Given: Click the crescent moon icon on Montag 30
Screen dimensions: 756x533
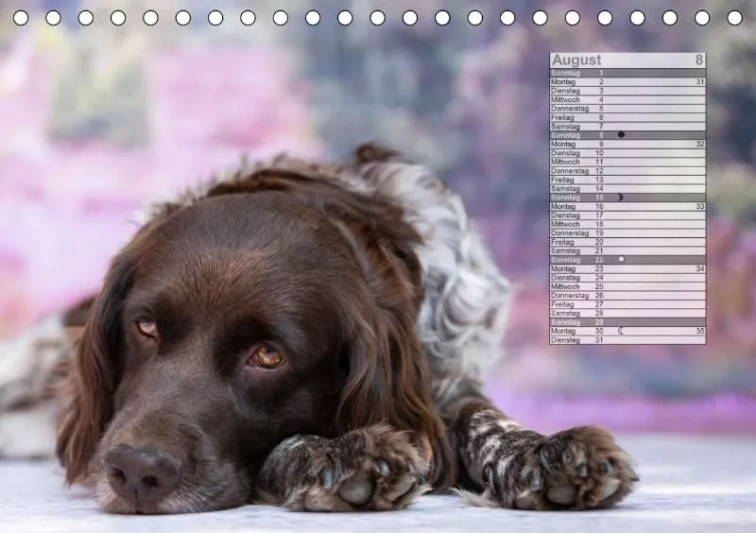Looking at the screenshot, I should [x=621, y=331].
